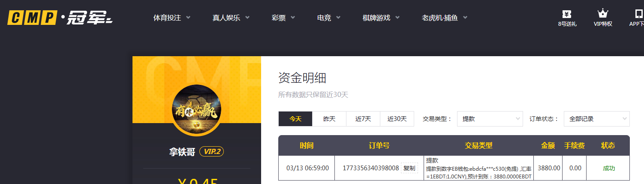Open the 交易类型 dropdown showing 提款
The width and height of the screenshot is (644, 184).
click(490, 119)
